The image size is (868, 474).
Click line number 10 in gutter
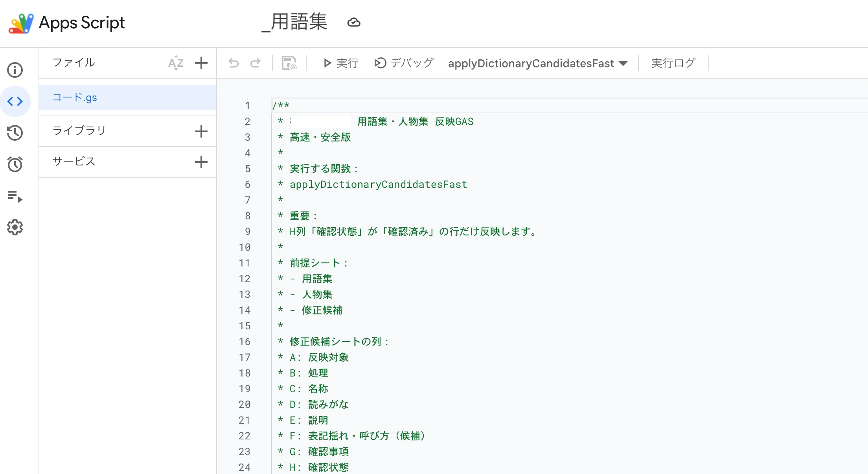point(245,247)
